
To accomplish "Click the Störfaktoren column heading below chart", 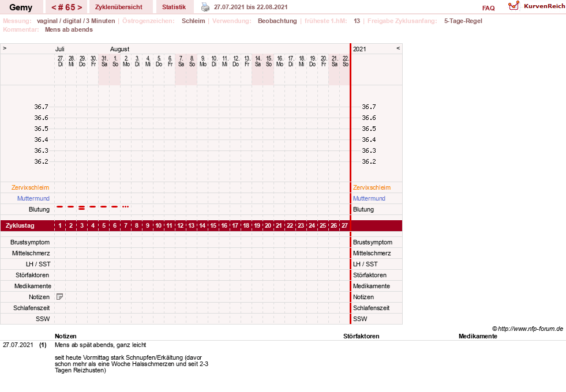I will (361, 336).
